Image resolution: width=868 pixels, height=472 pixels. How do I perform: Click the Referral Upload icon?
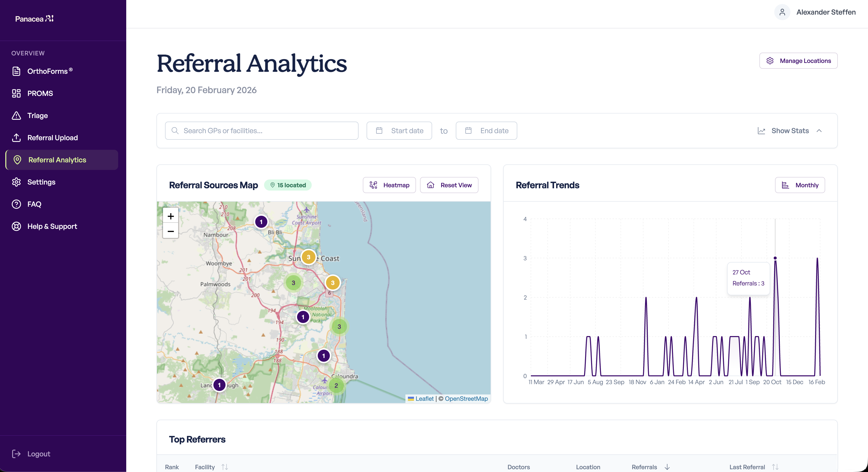pyautogui.click(x=16, y=138)
